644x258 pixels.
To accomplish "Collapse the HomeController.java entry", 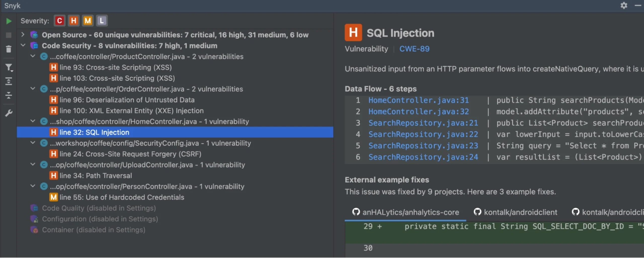I will (x=33, y=121).
